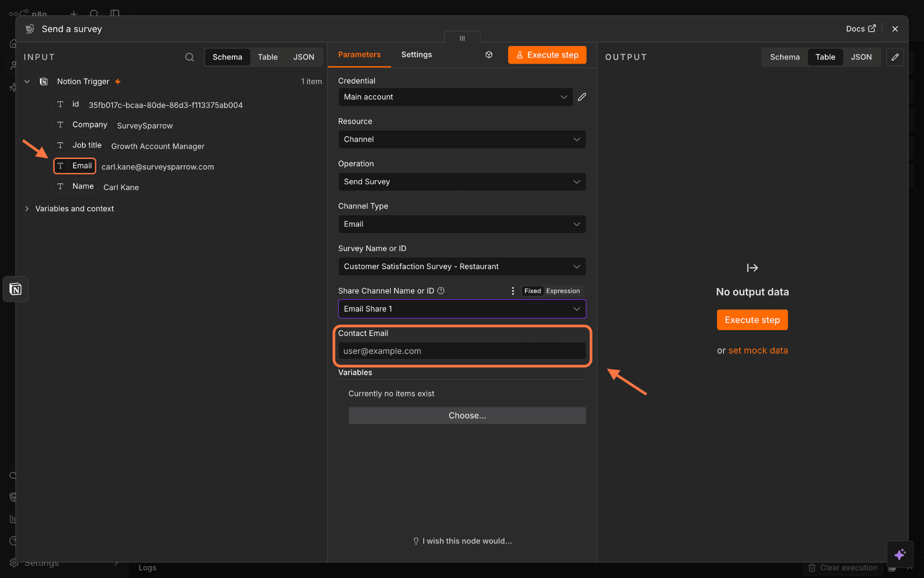The width and height of the screenshot is (924, 578).
Task: Click the Notion Trigger node icon
Action: (44, 82)
